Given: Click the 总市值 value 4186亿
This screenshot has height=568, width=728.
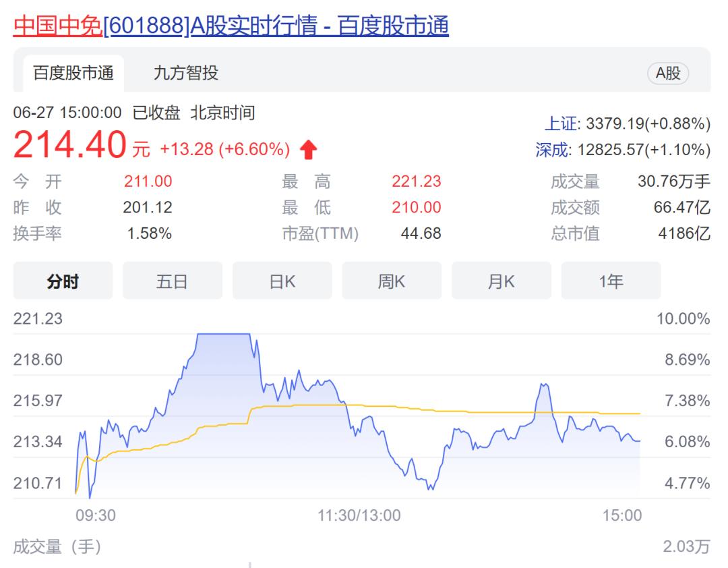Looking at the screenshot, I should click(684, 233).
